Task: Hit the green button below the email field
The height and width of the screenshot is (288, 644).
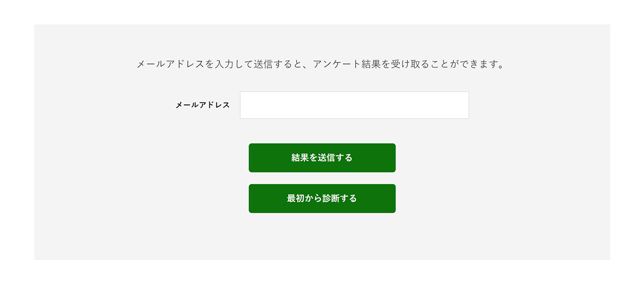Action: (322, 157)
